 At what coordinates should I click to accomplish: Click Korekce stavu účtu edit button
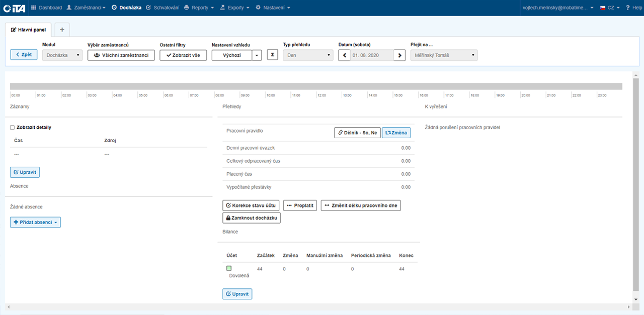251,205
